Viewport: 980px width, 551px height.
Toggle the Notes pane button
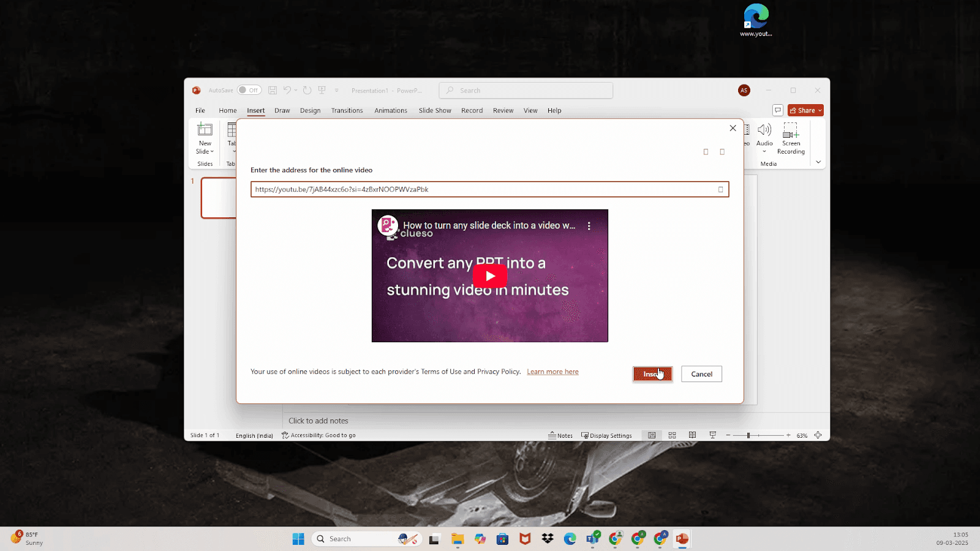pos(560,436)
